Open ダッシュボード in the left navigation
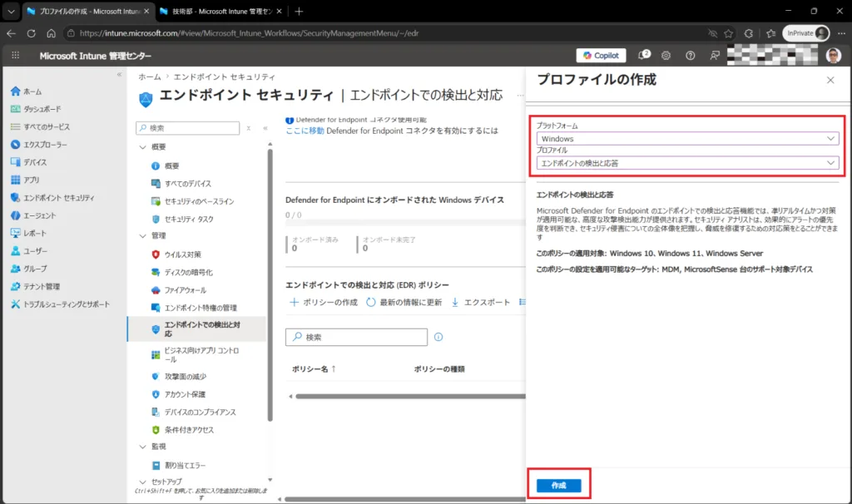852x504 pixels. click(x=36, y=109)
